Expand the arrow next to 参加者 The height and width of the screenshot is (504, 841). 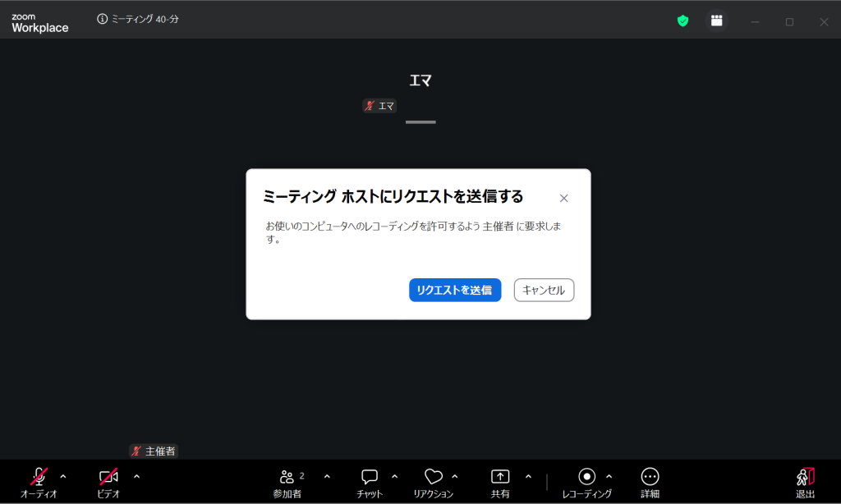[x=327, y=476]
